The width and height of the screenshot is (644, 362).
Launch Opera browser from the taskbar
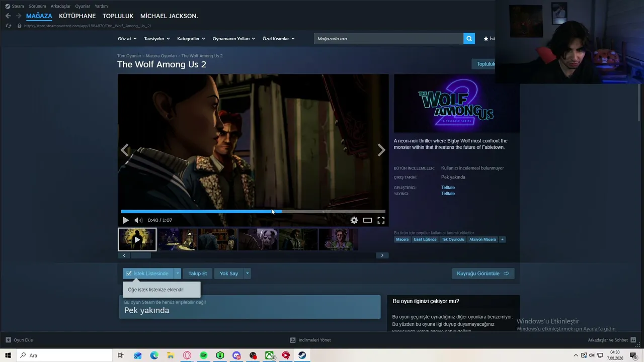[x=187, y=355]
